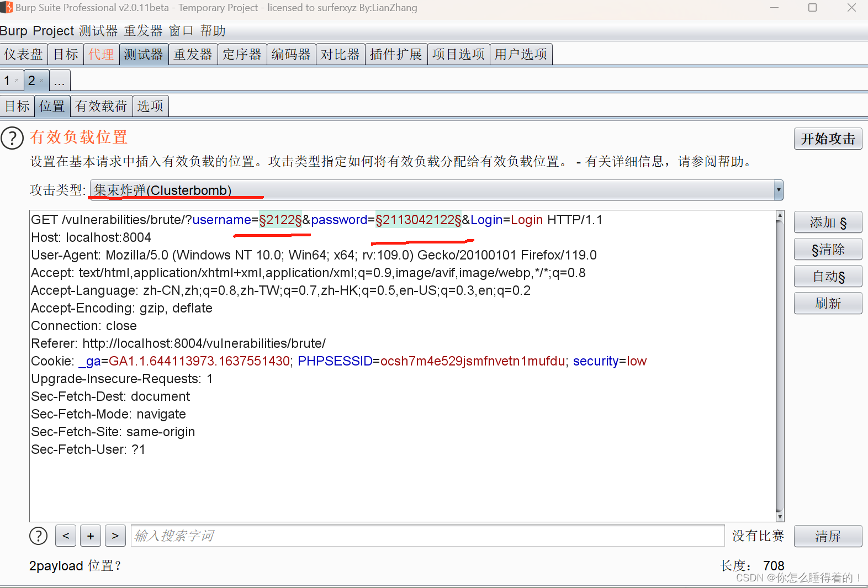Click the 没有比赛 match count label
This screenshot has width=868, height=588.
(x=758, y=536)
